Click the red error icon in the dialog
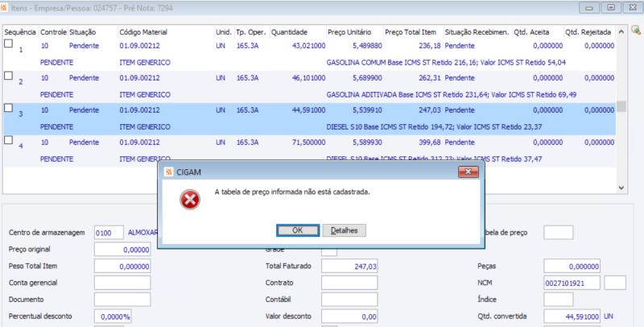The width and height of the screenshot is (644, 327). (190, 200)
